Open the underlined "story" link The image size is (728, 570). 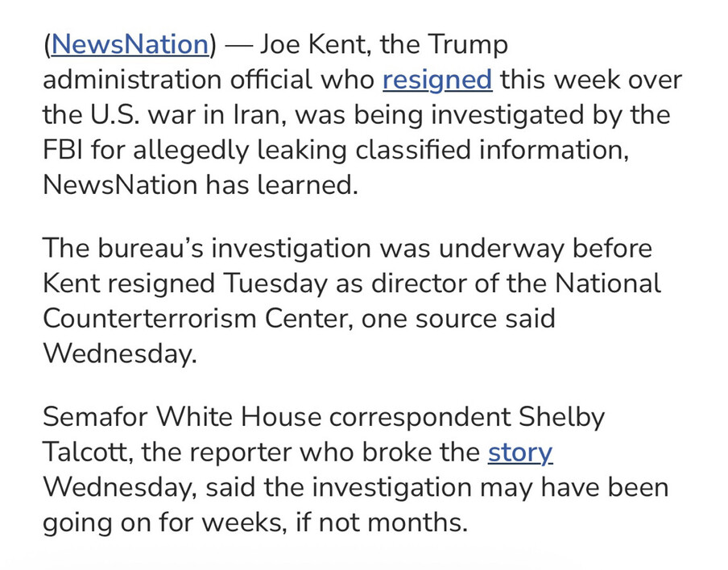click(x=519, y=452)
